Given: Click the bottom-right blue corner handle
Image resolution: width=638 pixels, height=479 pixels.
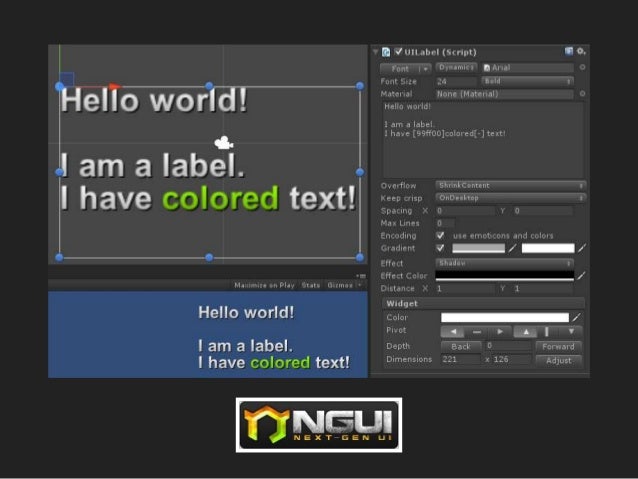Looking at the screenshot, I should [x=360, y=257].
